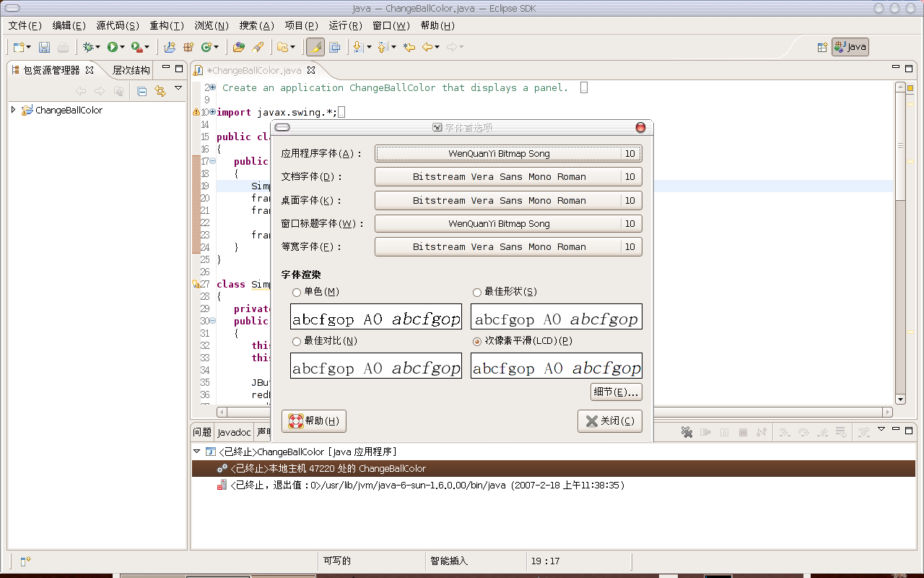Change the 应用程序字体(A) font button

508,154
